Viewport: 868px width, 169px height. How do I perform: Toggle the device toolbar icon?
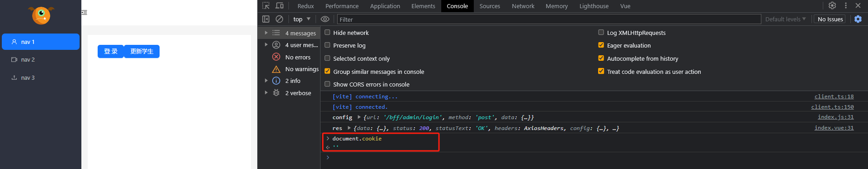pos(279,6)
